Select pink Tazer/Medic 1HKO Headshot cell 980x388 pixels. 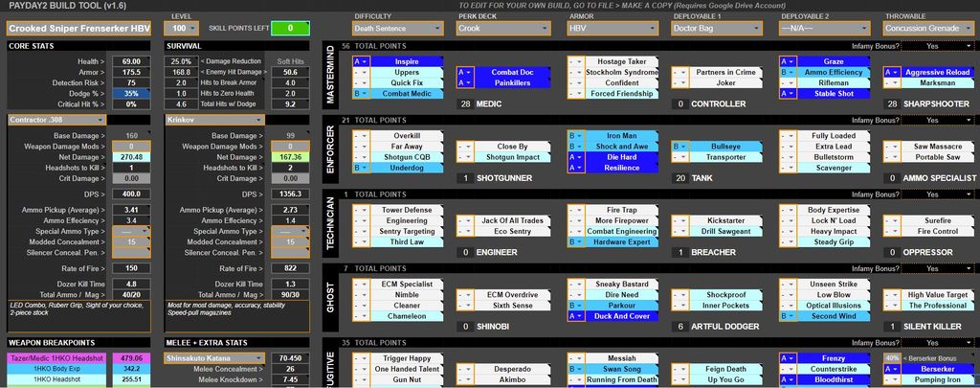click(x=55, y=358)
